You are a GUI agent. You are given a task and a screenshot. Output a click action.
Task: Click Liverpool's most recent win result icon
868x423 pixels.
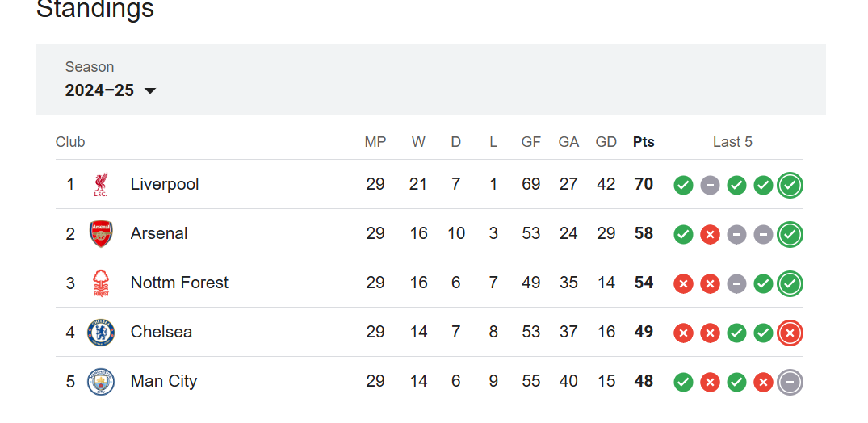[790, 185]
